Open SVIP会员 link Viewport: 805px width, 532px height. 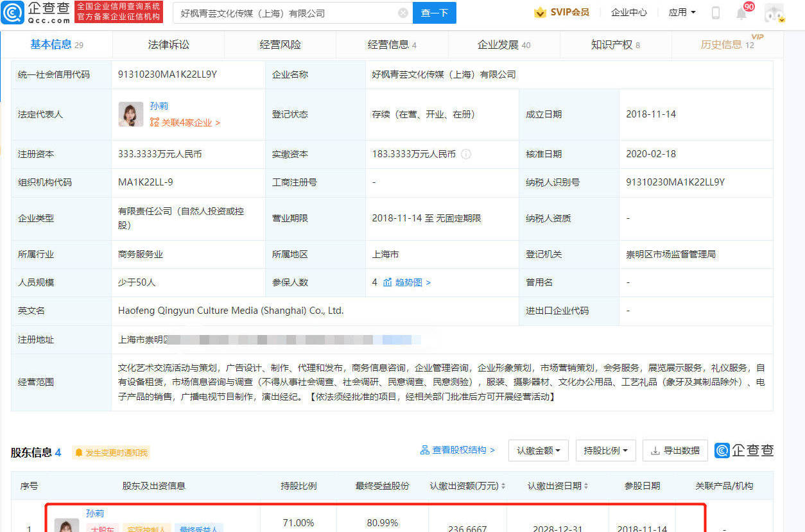coord(569,12)
